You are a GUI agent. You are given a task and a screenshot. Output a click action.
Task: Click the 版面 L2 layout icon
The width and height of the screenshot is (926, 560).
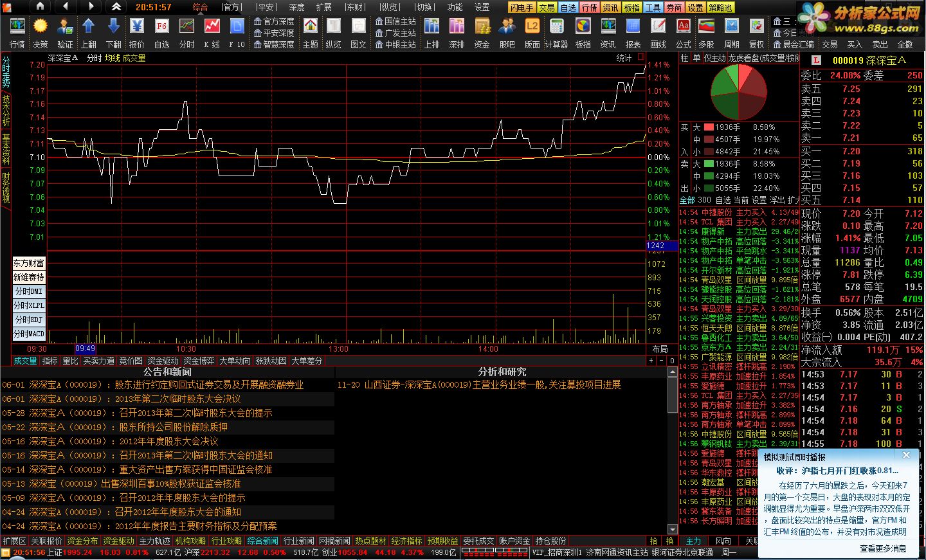[532, 33]
